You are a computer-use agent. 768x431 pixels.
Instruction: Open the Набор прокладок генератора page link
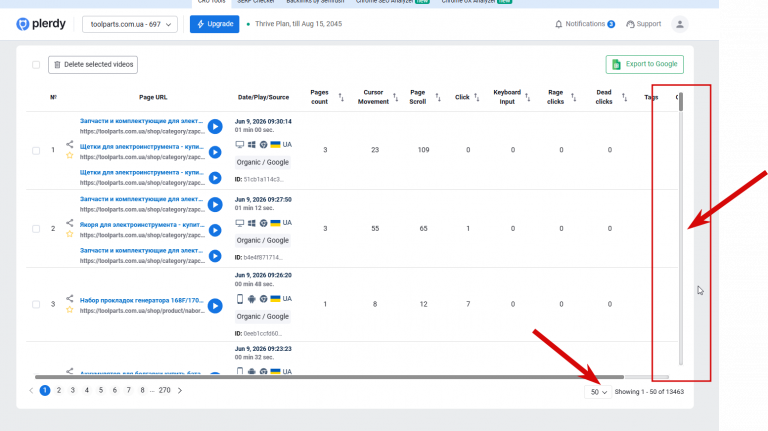point(142,300)
